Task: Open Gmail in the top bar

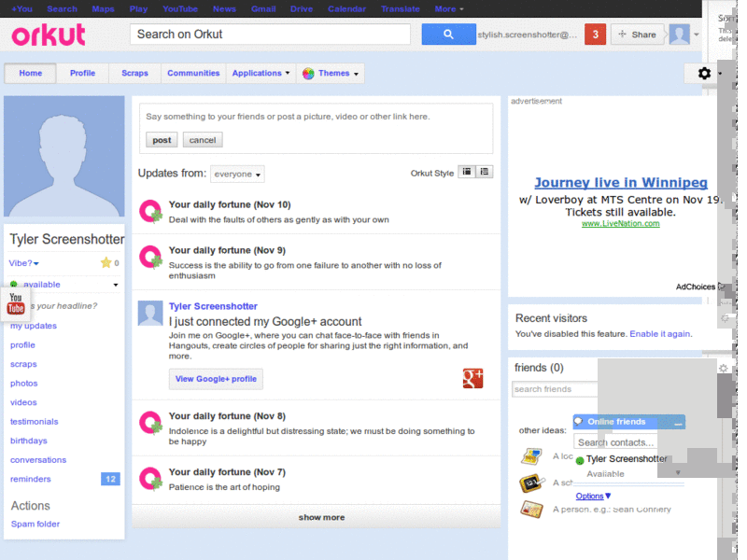Action: tap(263, 8)
